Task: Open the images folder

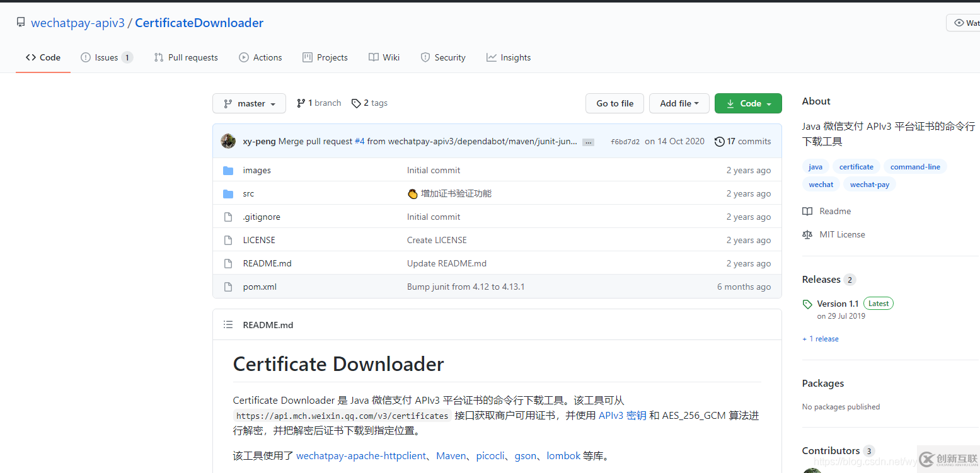Action: (257, 170)
